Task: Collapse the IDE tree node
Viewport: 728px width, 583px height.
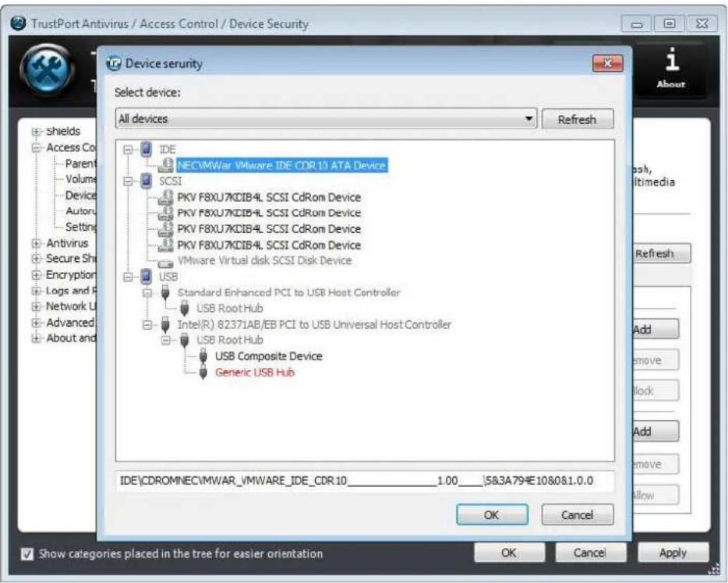Action: point(128,150)
